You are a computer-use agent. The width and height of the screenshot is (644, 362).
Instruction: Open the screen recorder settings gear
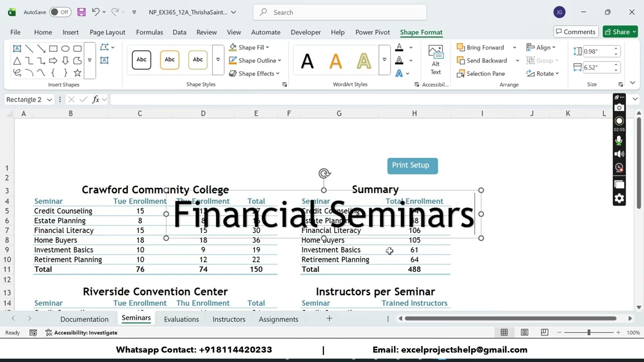coord(619,199)
